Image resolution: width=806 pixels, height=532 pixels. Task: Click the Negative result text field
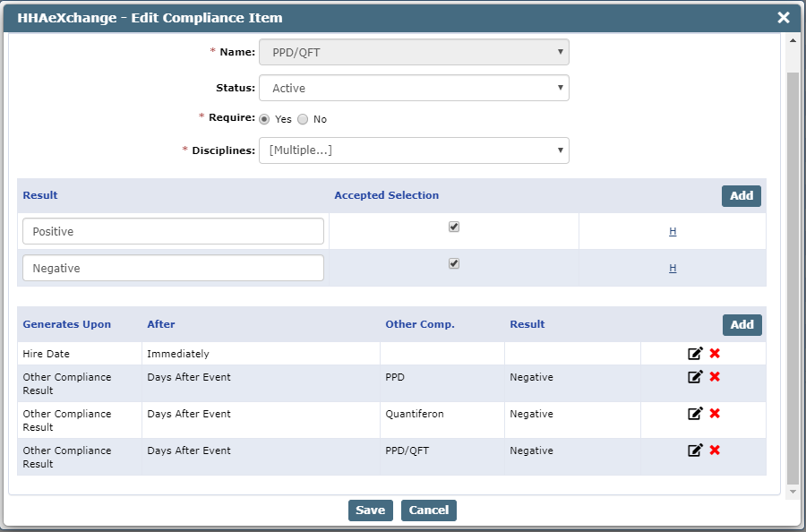pyautogui.click(x=173, y=268)
